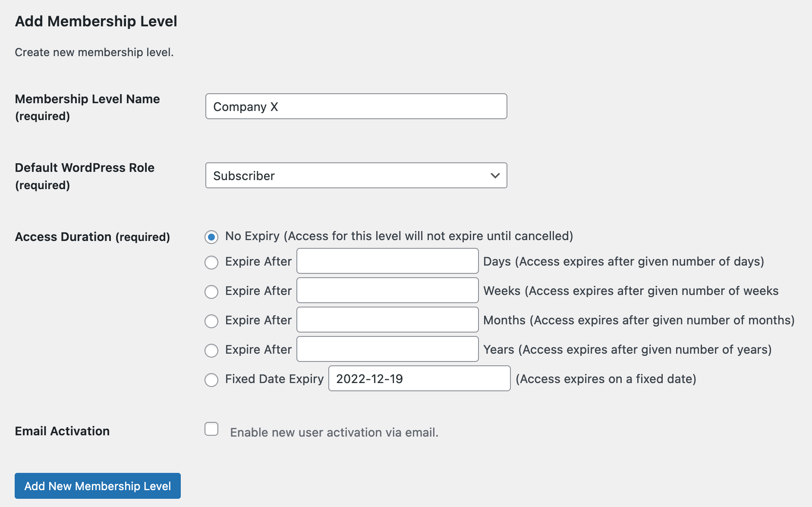Click the 'Weeks (Access expires after given number of weeks' text

pyautogui.click(x=631, y=291)
